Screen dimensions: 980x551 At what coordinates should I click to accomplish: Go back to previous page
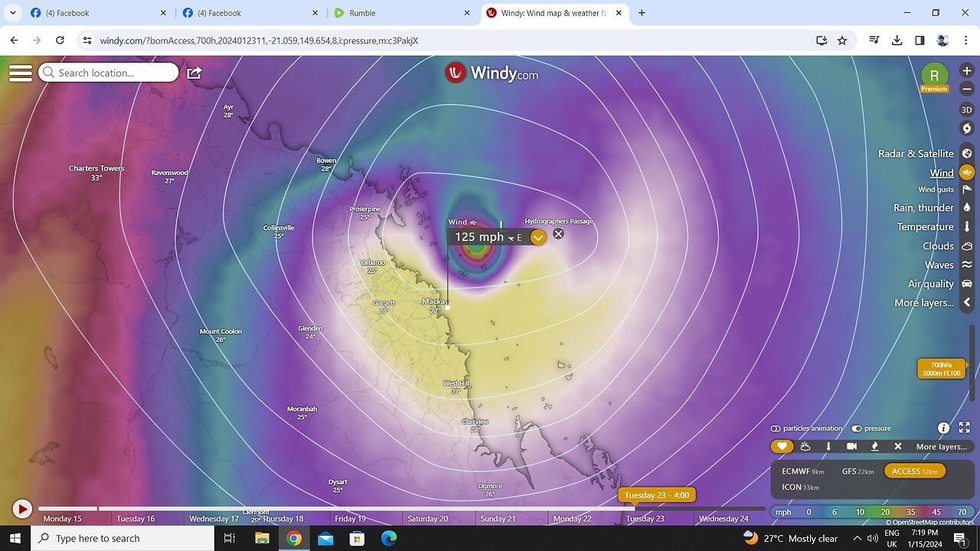[x=14, y=41]
